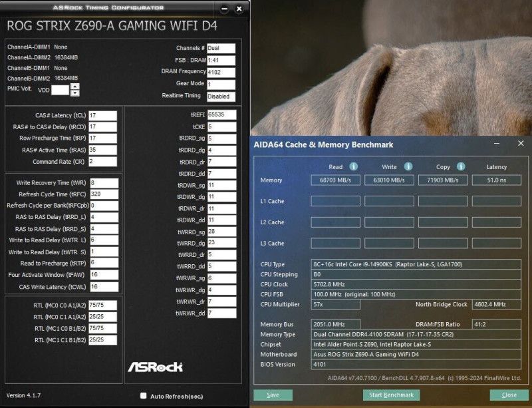The height and width of the screenshot is (408, 532).
Task: Click the PMIC Volt VDD input field
Action: pos(60,90)
